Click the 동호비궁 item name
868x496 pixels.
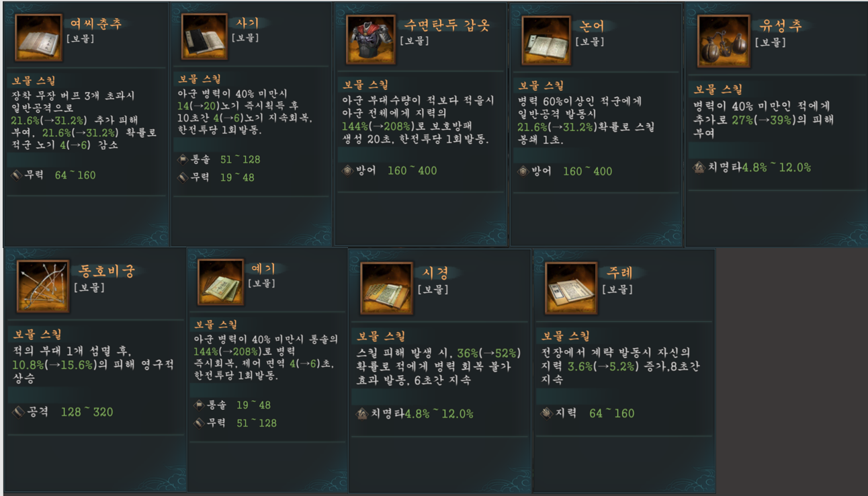click(x=107, y=271)
